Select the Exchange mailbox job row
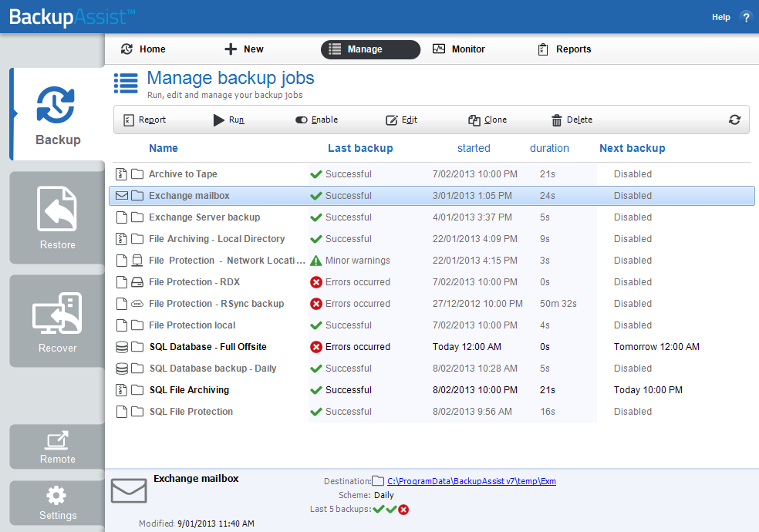This screenshot has height=532, width=759. 432,196
